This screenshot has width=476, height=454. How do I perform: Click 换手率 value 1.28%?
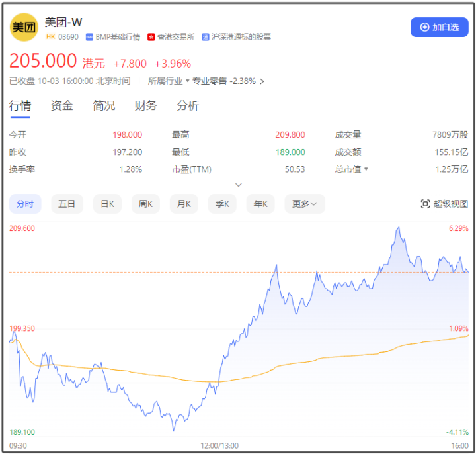tap(131, 169)
